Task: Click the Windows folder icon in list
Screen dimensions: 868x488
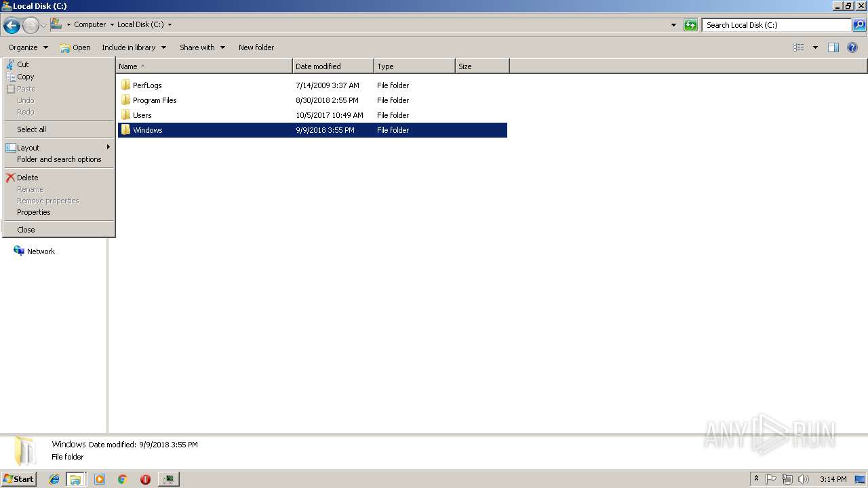Action: click(x=125, y=130)
